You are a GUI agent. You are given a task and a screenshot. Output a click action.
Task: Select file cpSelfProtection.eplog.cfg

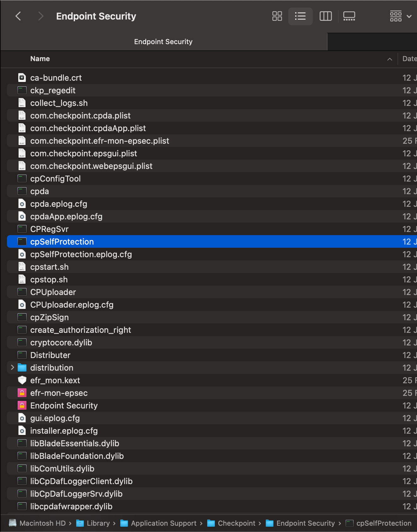212,254
